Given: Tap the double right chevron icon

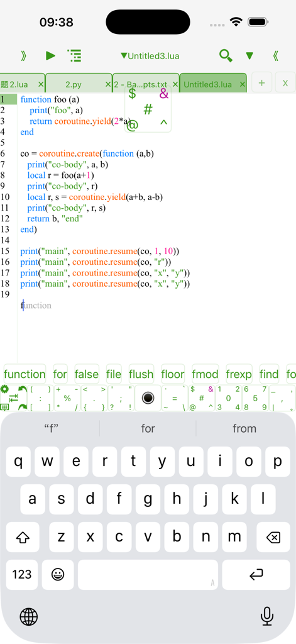Looking at the screenshot, I should click(x=23, y=55).
